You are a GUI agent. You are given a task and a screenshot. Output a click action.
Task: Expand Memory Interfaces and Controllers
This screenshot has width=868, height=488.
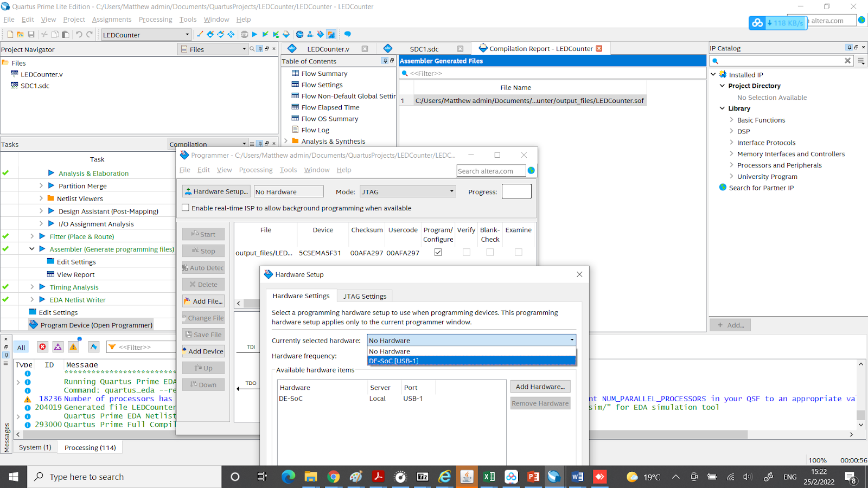(x=731, y=153)
